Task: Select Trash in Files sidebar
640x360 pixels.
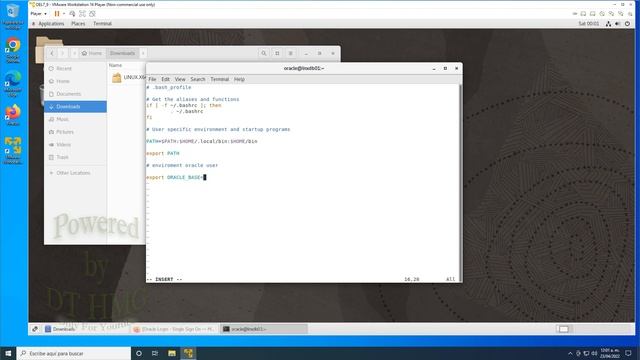Action: coord(76,157)
